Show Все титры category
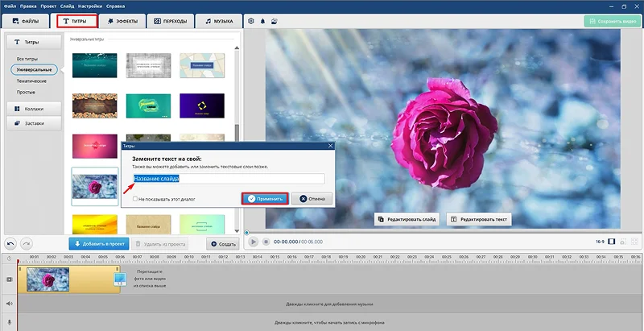Image resolution: width=644 pixels, height=331 pixels. [27, 59]
